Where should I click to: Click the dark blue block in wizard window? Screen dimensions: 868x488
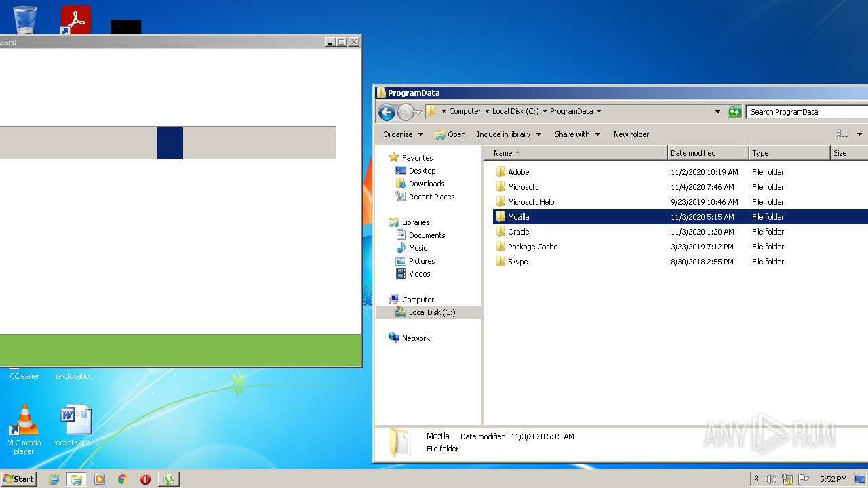(170, 143)
